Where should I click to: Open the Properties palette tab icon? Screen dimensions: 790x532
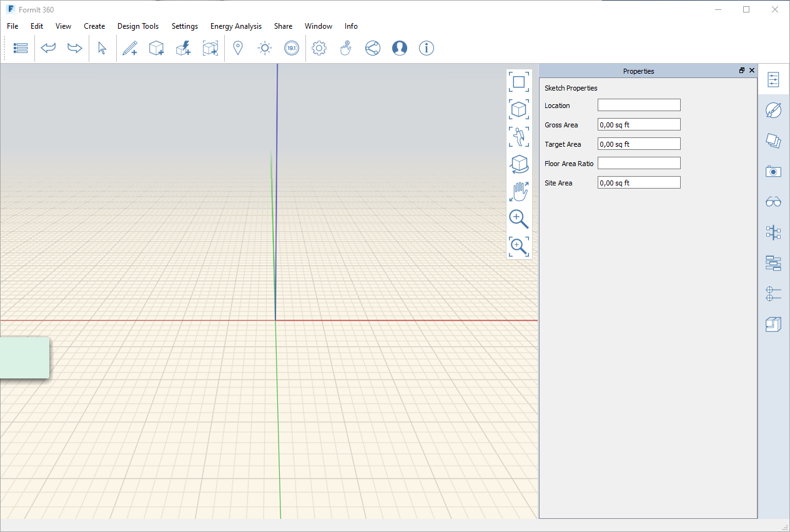(774, 79)
